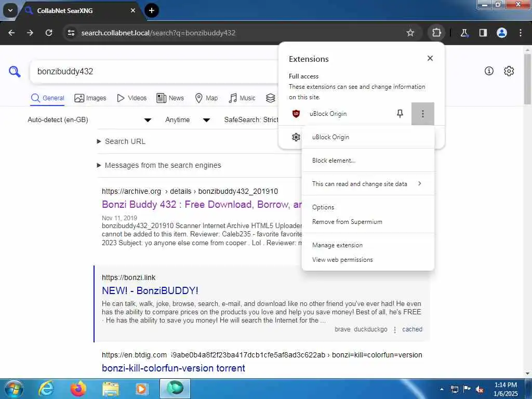Open the Labs flask icon
This screenshot has width=532, height=399.
pos(464,33)
